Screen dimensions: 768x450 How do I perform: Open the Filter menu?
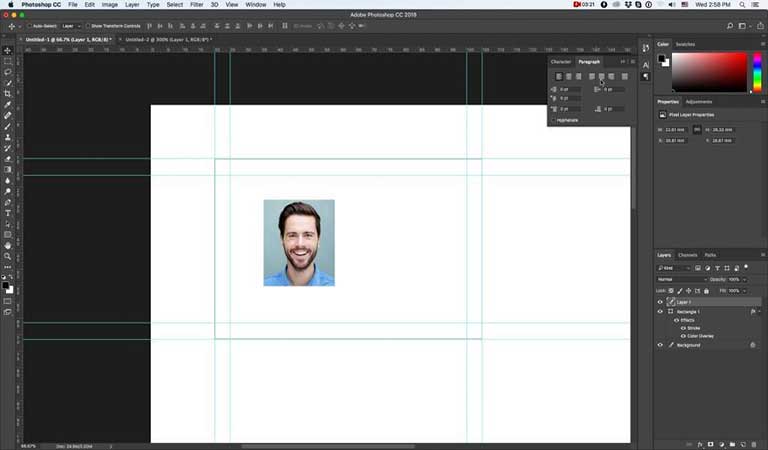click(196, 5)
